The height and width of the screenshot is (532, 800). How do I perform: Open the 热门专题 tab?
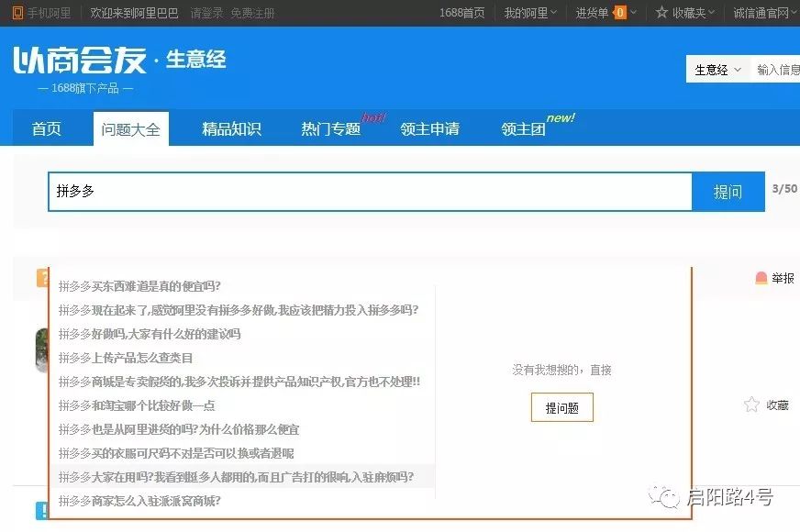[x=330, y=128]
